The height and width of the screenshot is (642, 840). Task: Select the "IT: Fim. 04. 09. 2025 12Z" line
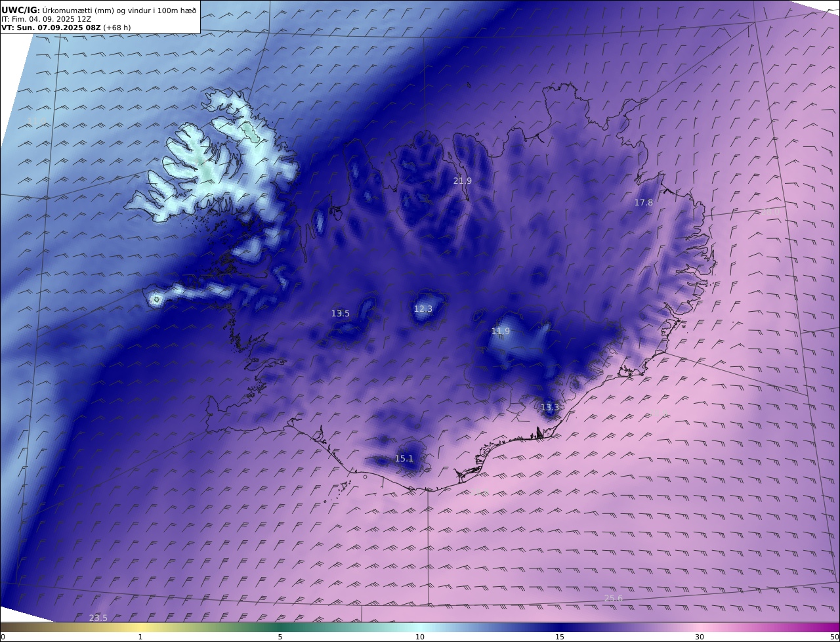pos(46,19)
